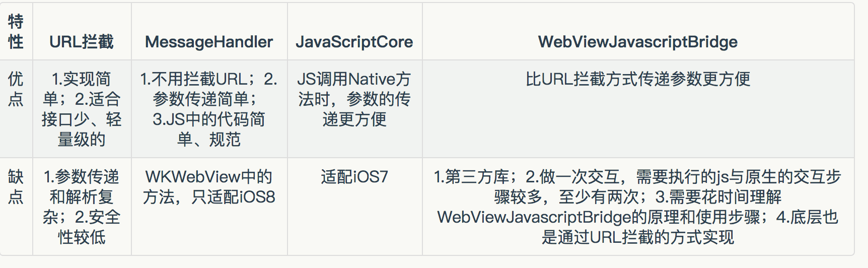Click the JavaScriptCore column header
This screenshot has width=868, height=268.
pyautogui.click(x=354, y=42)
